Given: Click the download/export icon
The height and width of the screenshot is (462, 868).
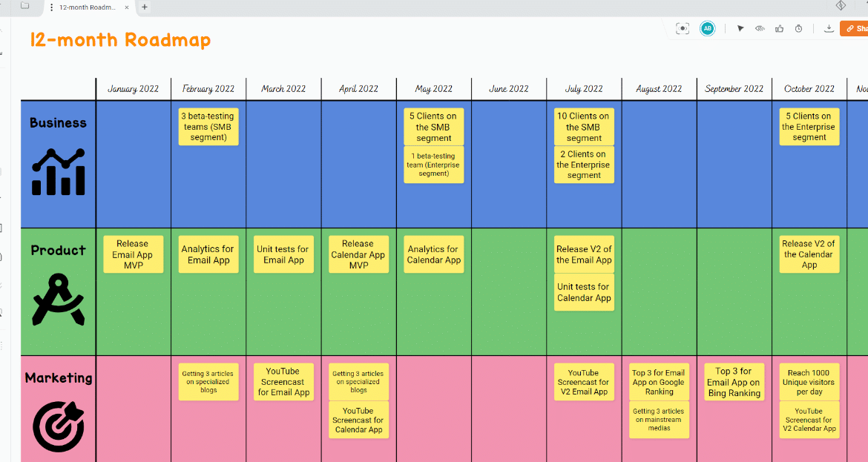Looking at the screenshot, I should click(x=829, y=28).
